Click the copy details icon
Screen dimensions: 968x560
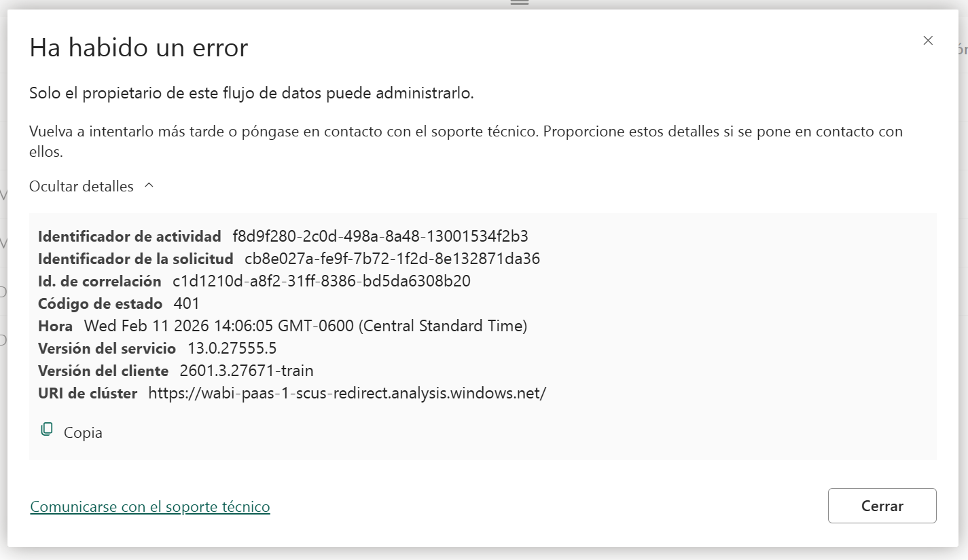click(47, 430)
